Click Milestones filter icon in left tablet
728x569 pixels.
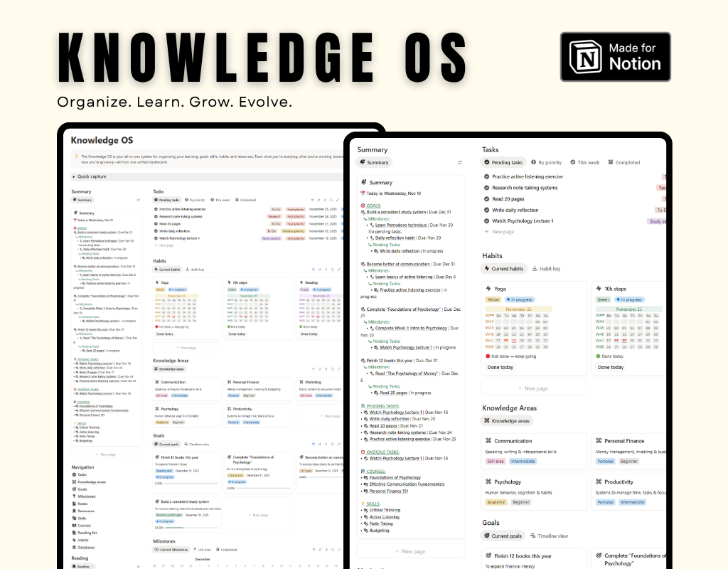click(313, 550)
